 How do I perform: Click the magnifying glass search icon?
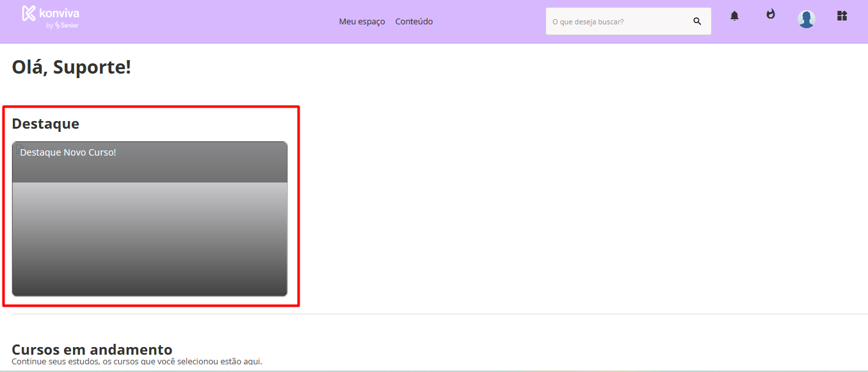[697, 21]
